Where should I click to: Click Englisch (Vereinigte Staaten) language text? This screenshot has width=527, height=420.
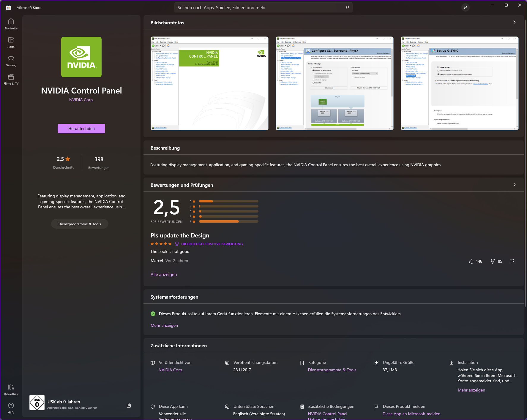(259, 414)
